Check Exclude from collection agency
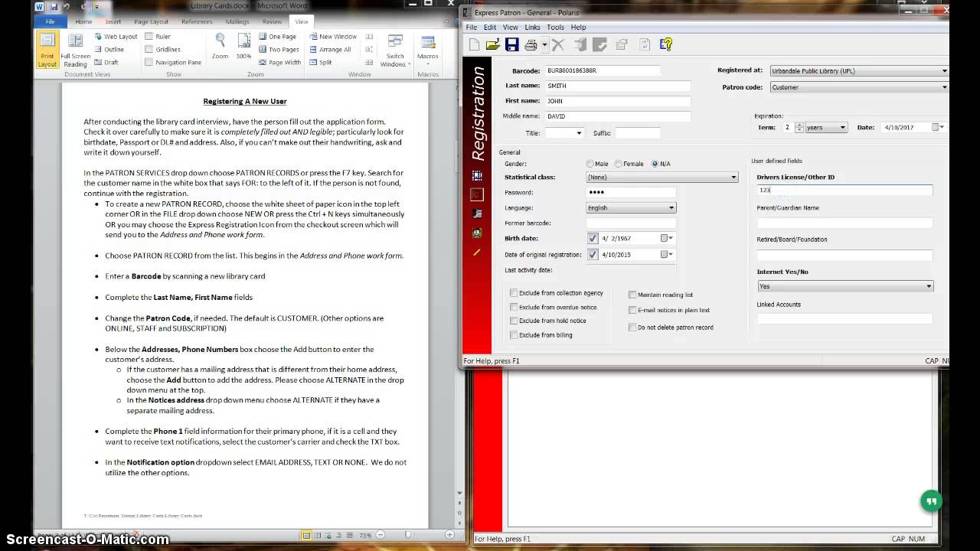This screenshot has width=980, height=551. (x=514, y=293)
